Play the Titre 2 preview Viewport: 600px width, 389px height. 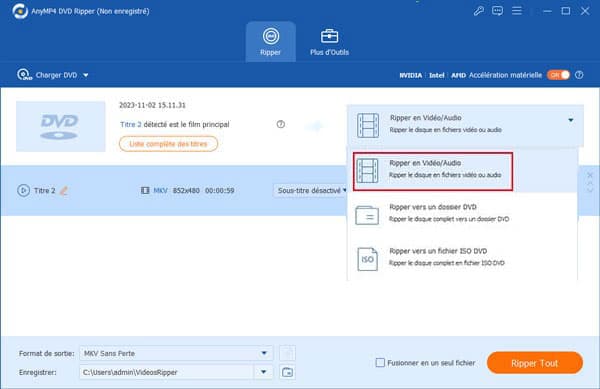point(23,190)
